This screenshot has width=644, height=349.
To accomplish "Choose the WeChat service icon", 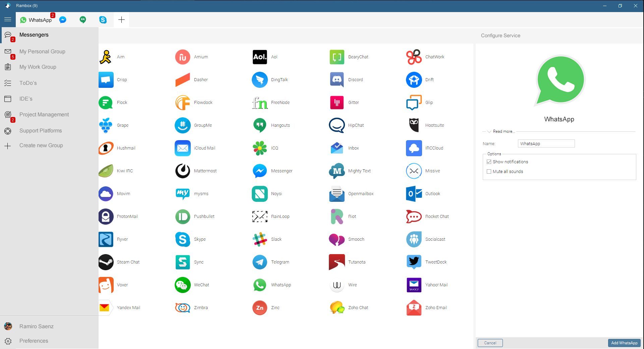I will tap(182, 285).
